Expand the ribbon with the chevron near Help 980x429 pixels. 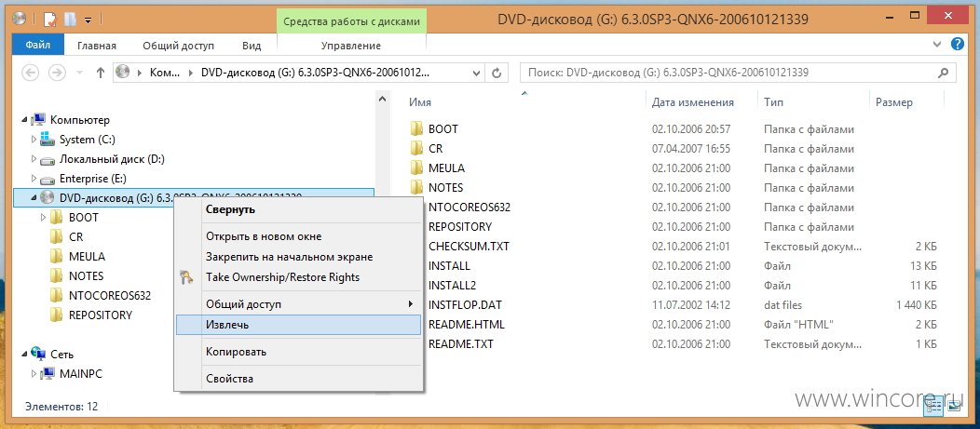coord(937,44)
